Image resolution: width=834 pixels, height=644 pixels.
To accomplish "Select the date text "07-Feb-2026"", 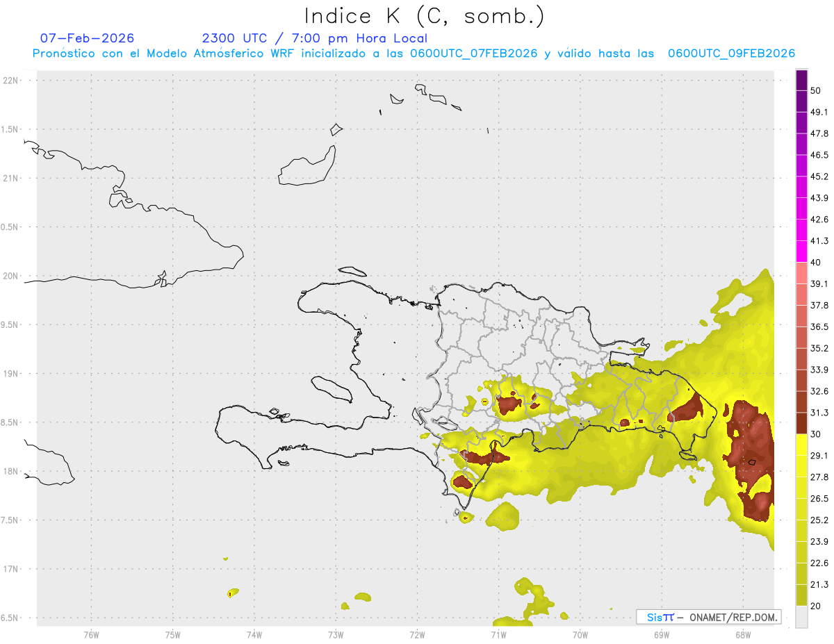I will 87,38.
